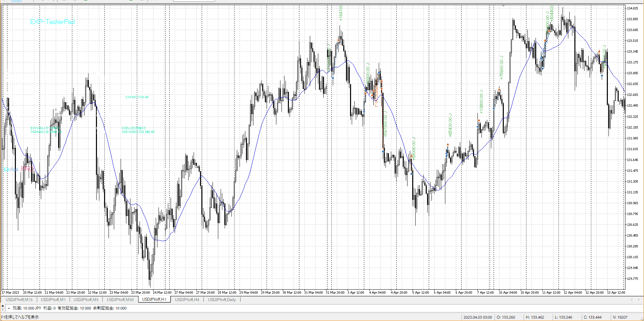Click the EXP-TesterPad chart label

52,22
